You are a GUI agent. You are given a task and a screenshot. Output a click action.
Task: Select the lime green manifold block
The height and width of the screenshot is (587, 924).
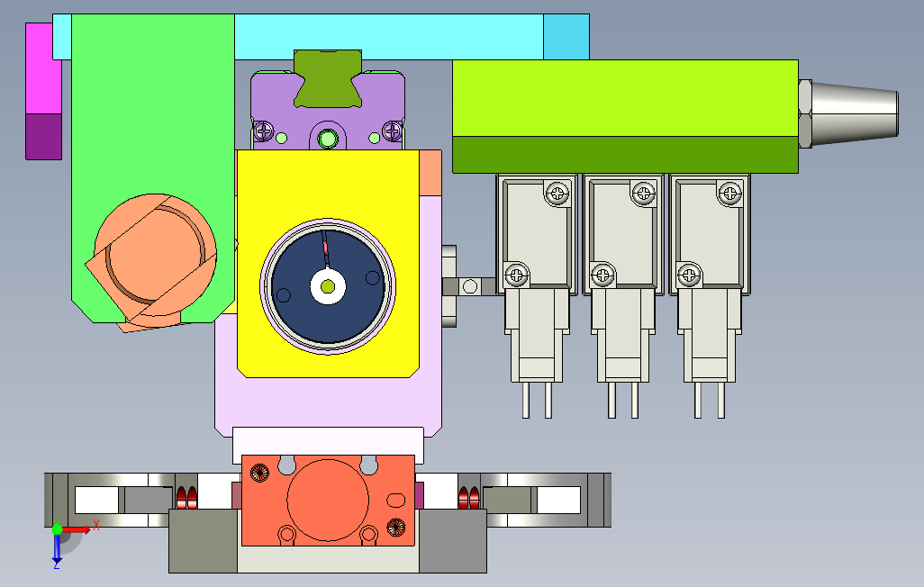pyautogui.click(x=625, y=98)
